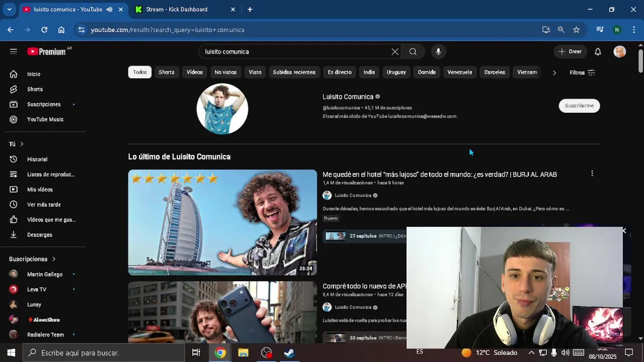This screenshot has width=644, height=362.
Task: Close the webcam overlay window
Action: (x=624, y=231)
